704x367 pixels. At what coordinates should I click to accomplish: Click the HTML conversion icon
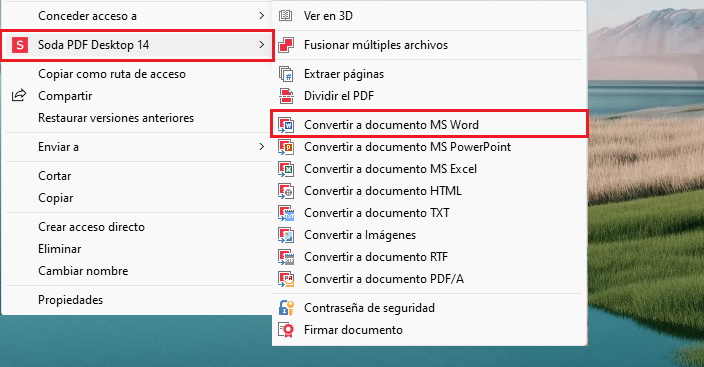pyautogui.click(x=286, y=191)
